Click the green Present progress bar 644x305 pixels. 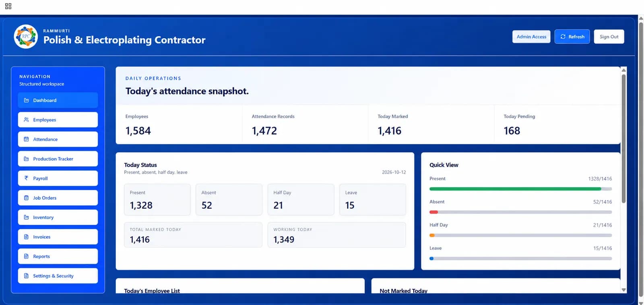tap(515, 189)
